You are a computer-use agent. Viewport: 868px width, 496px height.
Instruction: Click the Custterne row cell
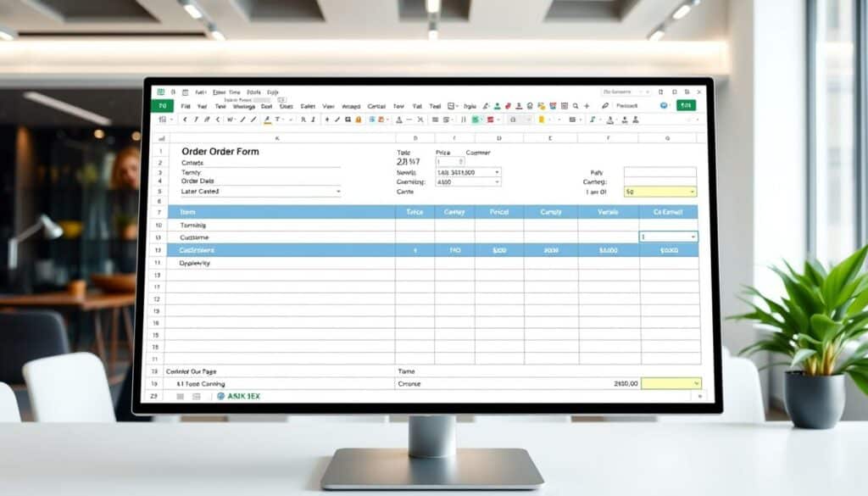(x=281, y=237)
